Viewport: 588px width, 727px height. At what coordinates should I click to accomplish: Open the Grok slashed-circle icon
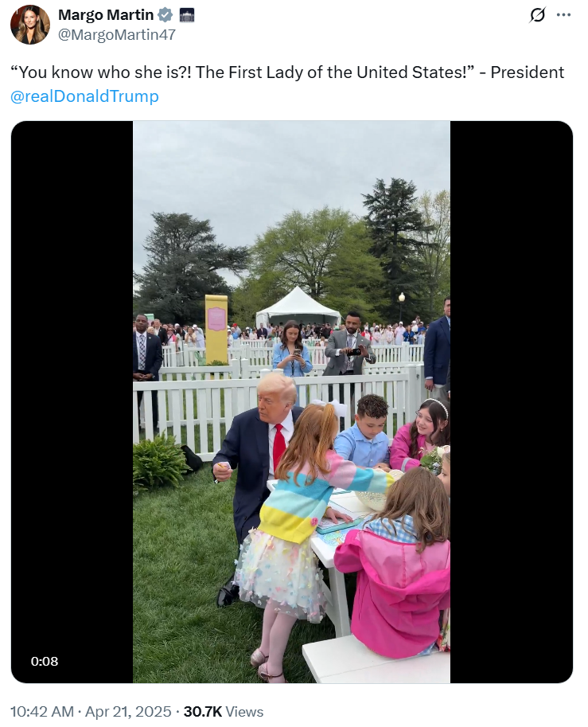coord(538,15)
